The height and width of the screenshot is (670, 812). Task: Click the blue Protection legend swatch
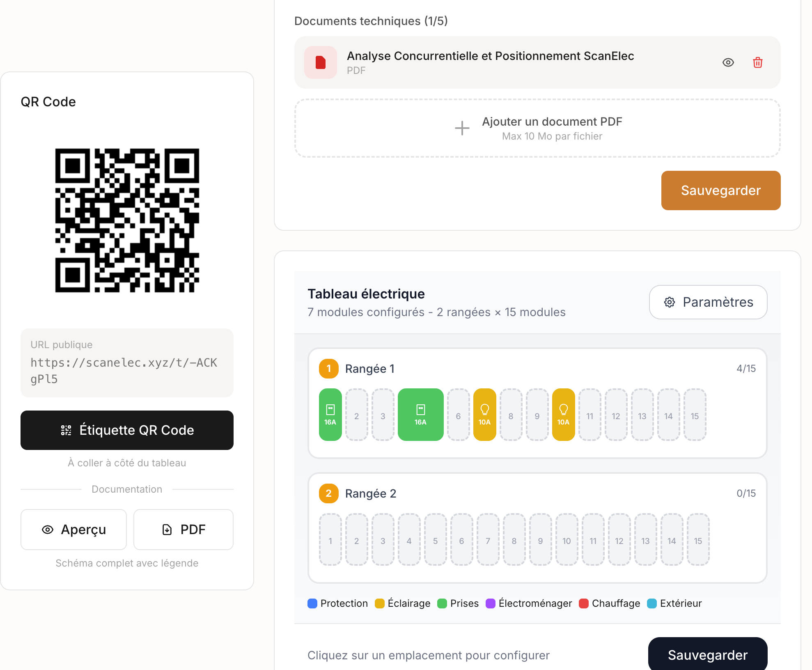pyautogui.click(x=312, y=603)
